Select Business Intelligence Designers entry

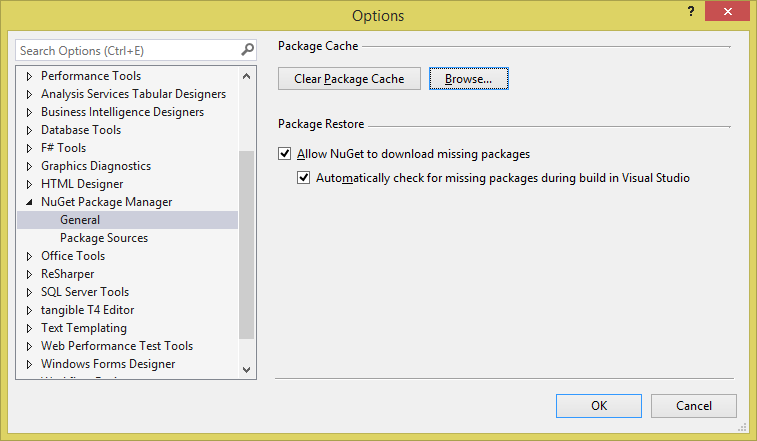pos(122,112)
